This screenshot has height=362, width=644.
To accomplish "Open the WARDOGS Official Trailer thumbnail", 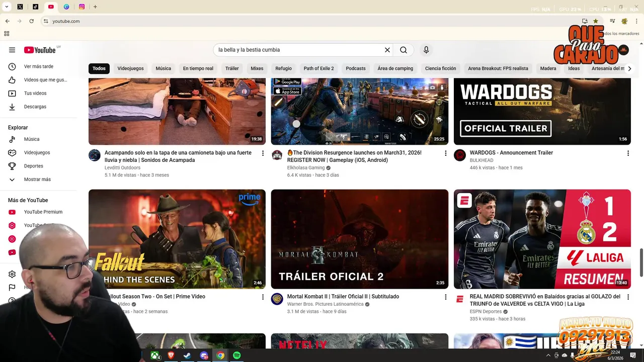I will [x=542, y=112].
